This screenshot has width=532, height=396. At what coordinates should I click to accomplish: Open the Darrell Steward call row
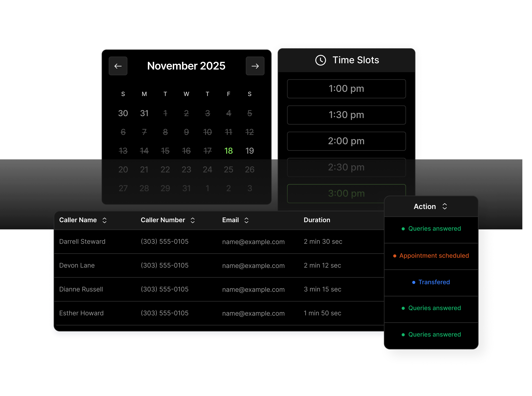tap(82, 242)
